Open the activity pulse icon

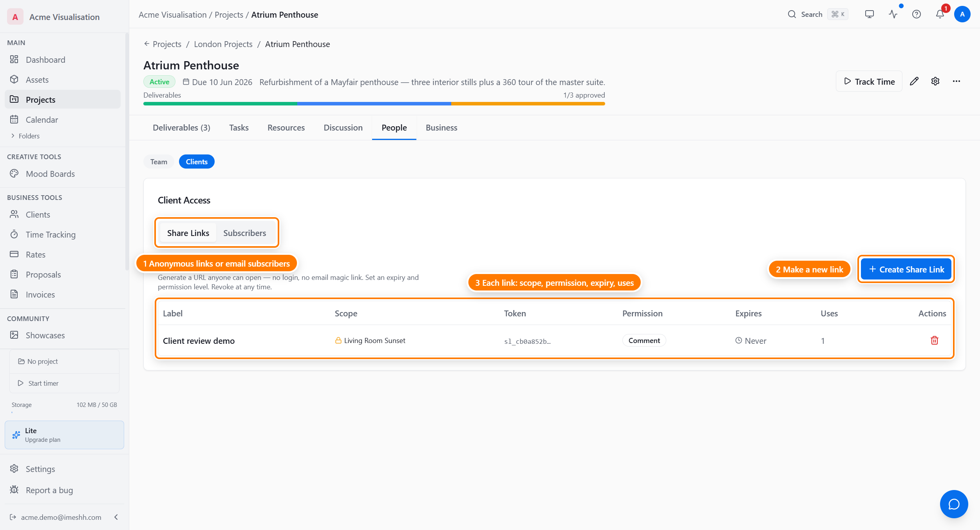(893, 15)
